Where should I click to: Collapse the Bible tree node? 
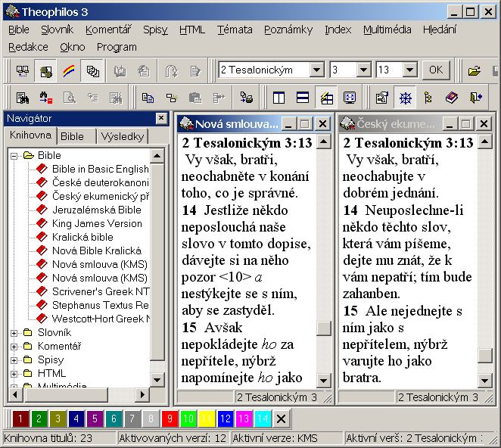14,155
